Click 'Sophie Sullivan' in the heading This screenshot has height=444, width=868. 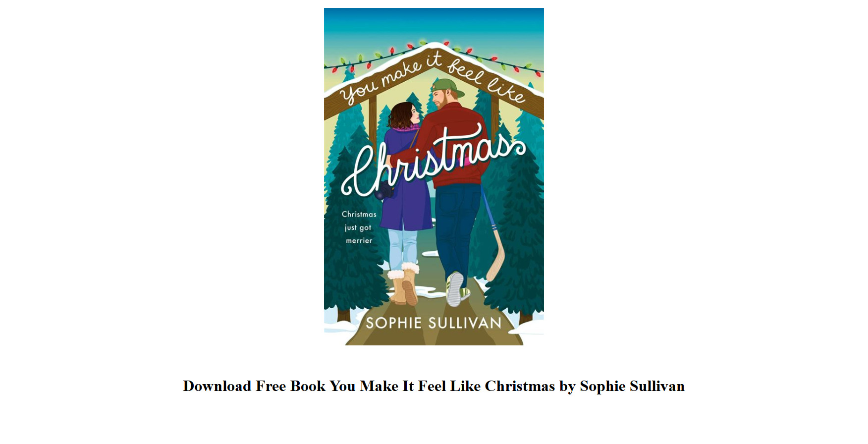(x=632, y=386)
